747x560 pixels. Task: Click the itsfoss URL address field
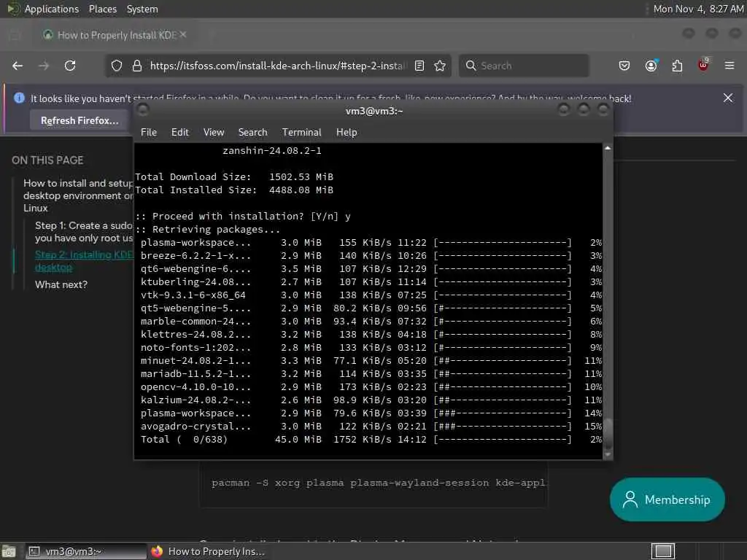point(278,66)
